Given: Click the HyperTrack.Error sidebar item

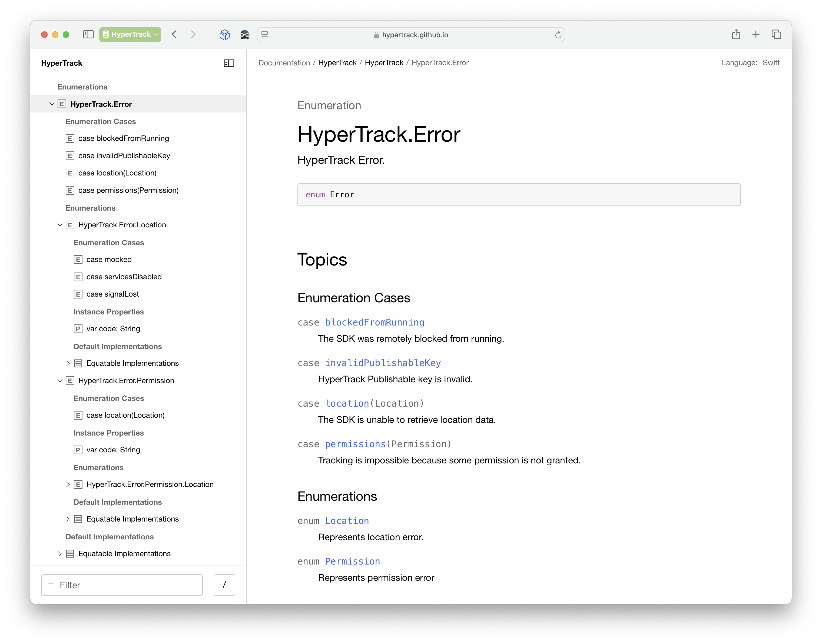Looking at the screenshot, I should point(101,104).
